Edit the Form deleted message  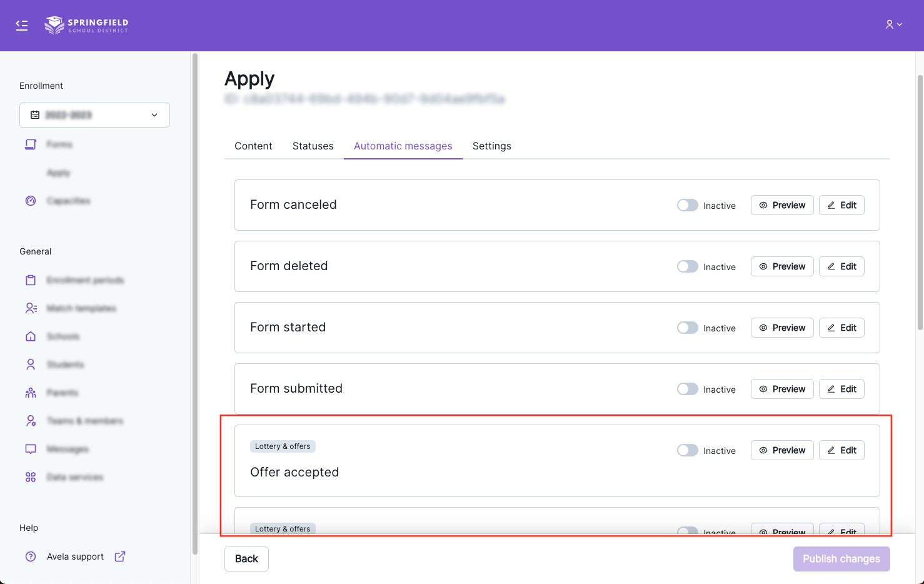pos(841,266)
